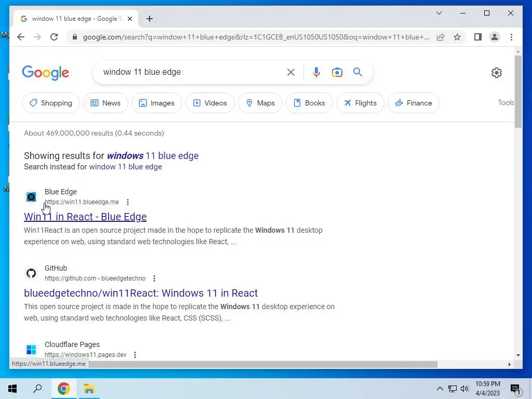The width and height of the screenshot is (532, 399).
Task: Click the 'Blue Edge' site name text
Action: click(x=61, y=192)
